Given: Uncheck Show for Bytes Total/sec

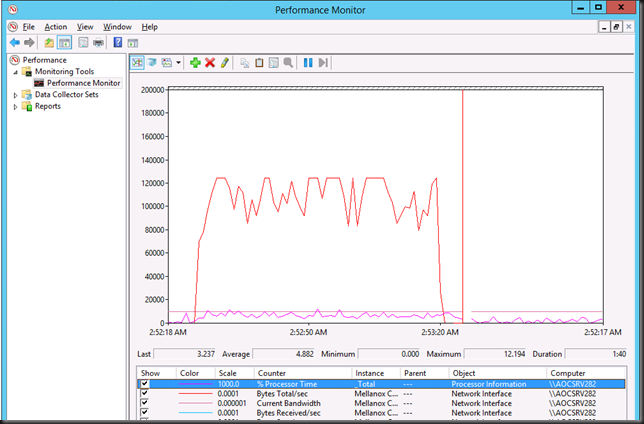Looking at the screenshot, I should click(x=145, y=394).
